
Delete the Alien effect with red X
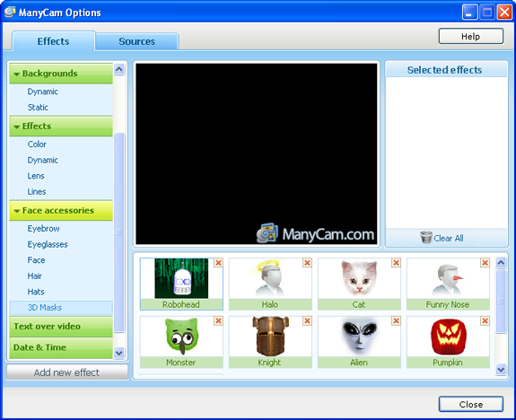coord(396,320)
